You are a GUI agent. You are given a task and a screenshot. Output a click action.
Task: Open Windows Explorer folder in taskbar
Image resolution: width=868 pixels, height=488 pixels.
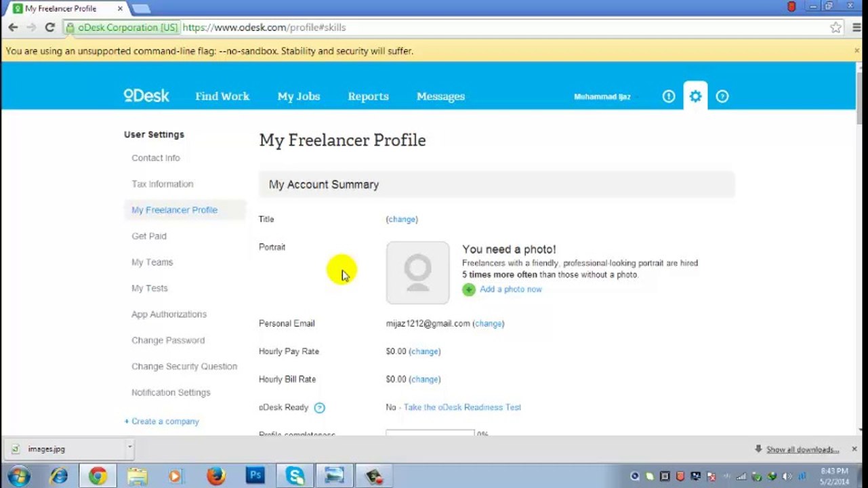(137, 476)
